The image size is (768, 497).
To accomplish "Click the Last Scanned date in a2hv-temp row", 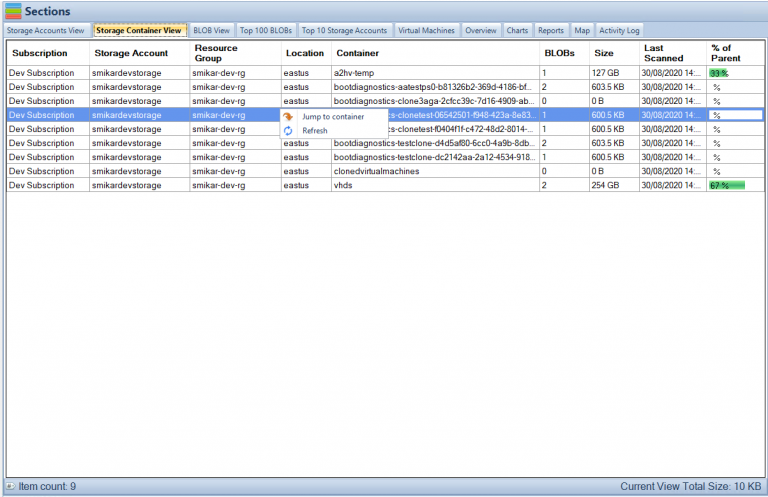I will coord(673,73).
